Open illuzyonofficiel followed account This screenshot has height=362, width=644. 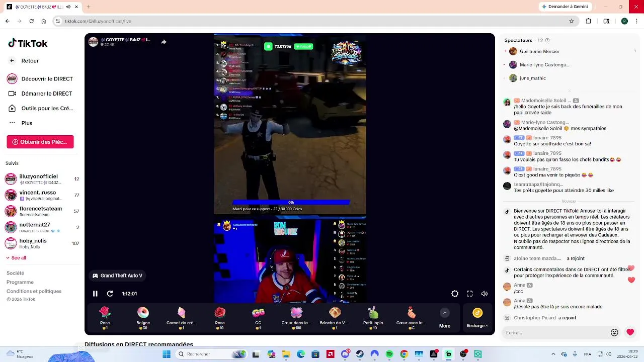point(42,179)
